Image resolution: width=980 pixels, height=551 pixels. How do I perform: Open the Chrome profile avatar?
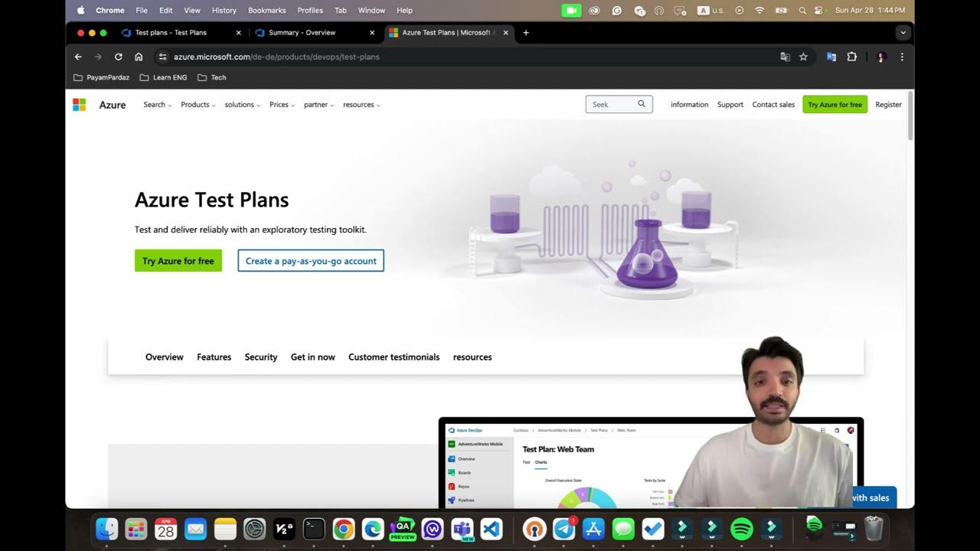point(881,57)
